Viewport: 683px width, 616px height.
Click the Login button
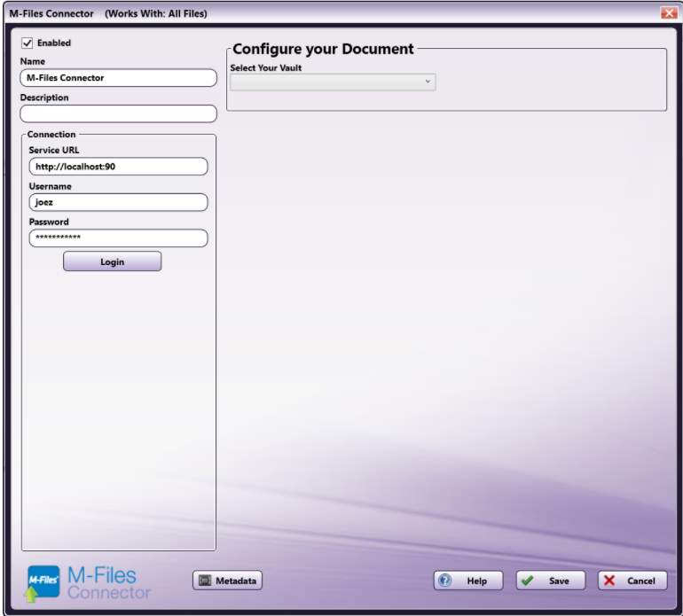tap(113, 261)
